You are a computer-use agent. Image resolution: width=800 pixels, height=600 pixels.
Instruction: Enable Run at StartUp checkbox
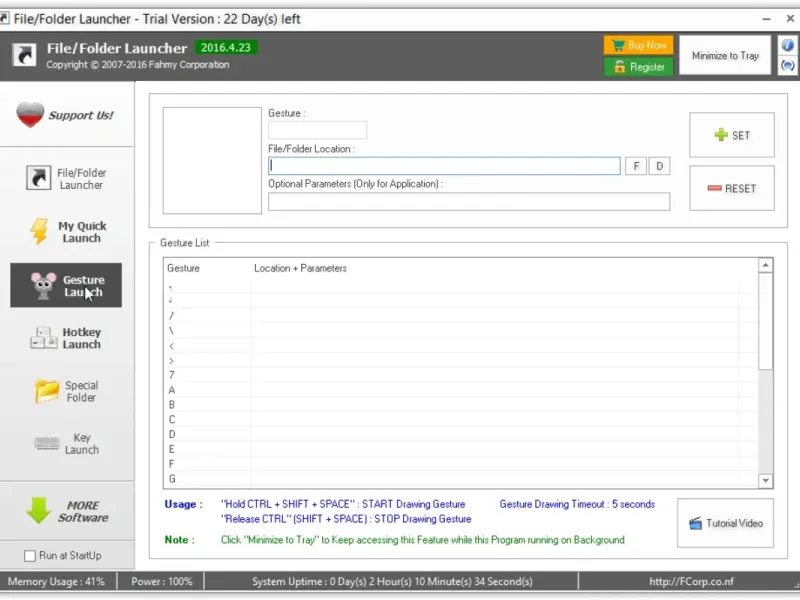(x=30, y=556)
